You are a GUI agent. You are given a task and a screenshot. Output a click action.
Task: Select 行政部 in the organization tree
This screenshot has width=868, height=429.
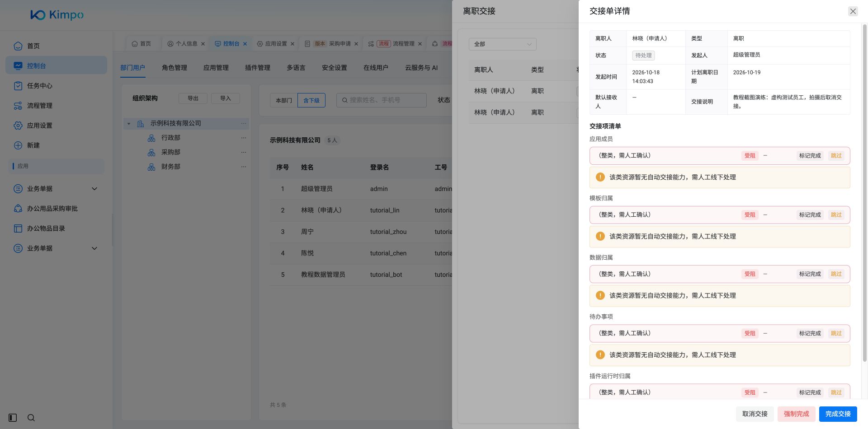click(171, 138)
